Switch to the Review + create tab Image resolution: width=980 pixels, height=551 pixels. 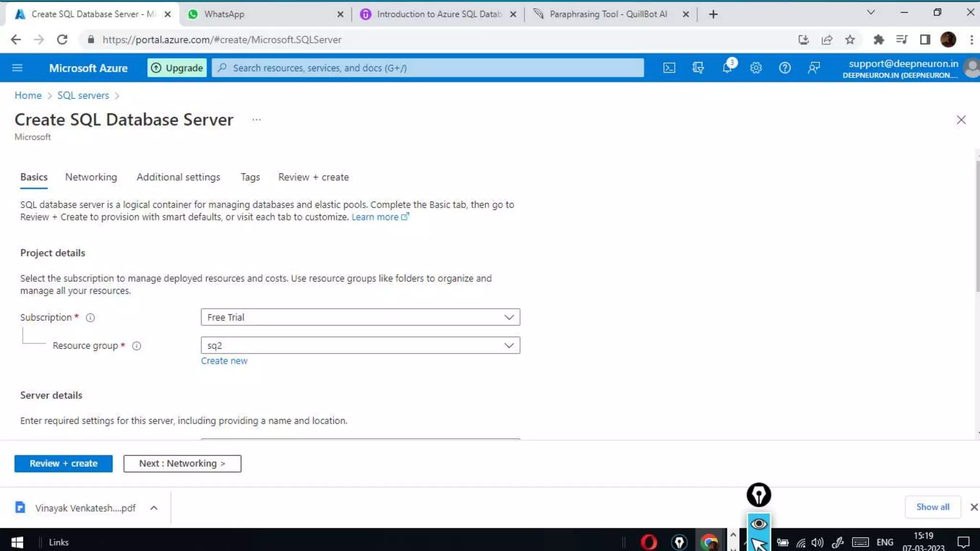point(313,177)
